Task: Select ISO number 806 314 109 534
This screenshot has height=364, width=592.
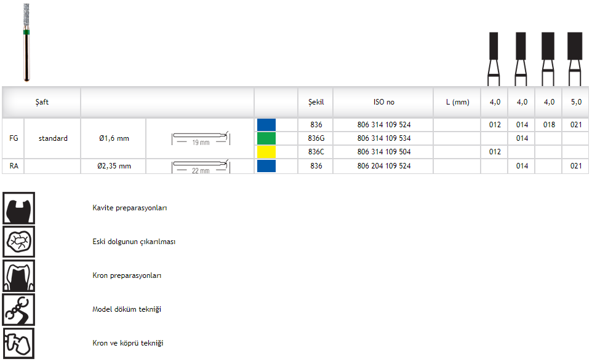Action: tap(384, 138)
